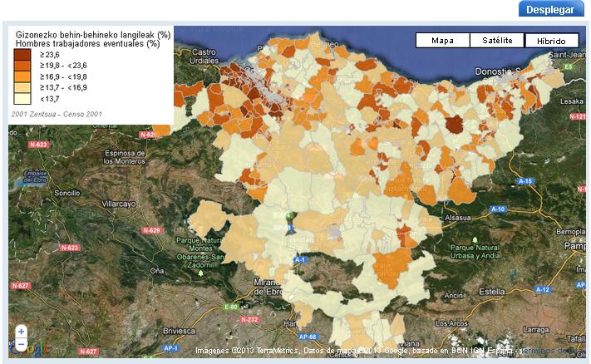Click the Google logo on map
The width and height of the screenshot is (591, 364).
coord(35,350)
